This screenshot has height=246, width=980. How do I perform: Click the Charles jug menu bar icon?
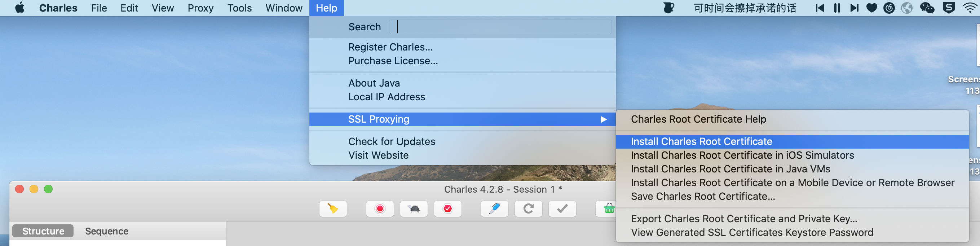pos(668,8)
